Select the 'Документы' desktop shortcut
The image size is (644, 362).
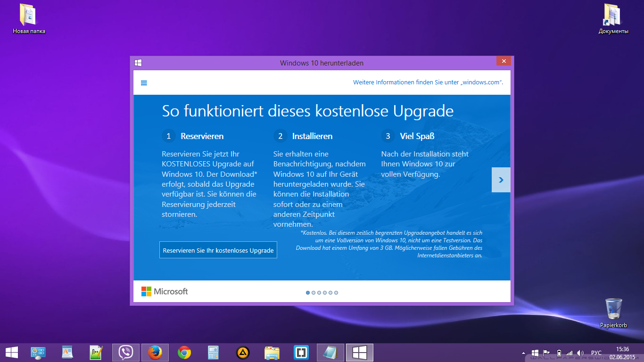click(x=613, y=19)
